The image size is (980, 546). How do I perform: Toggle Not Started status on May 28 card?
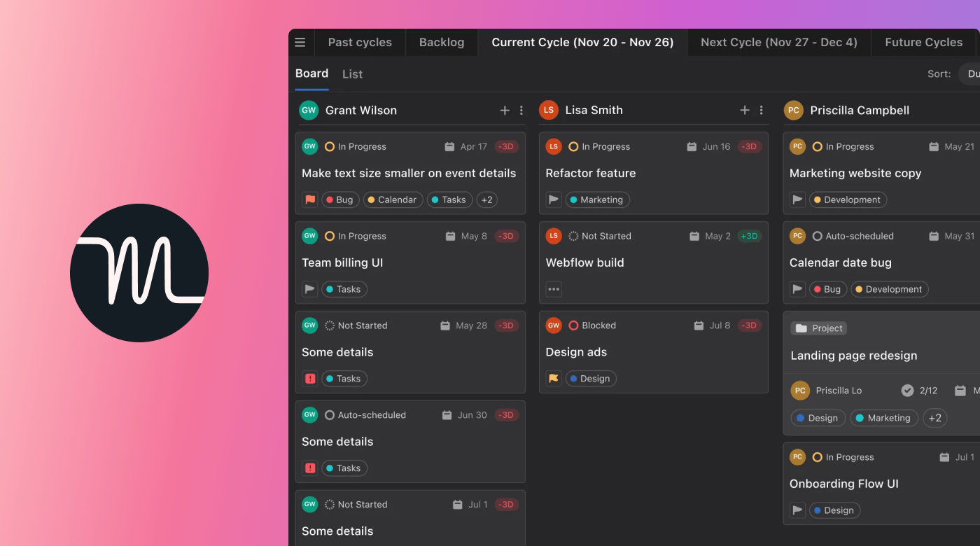click(330, 325)
